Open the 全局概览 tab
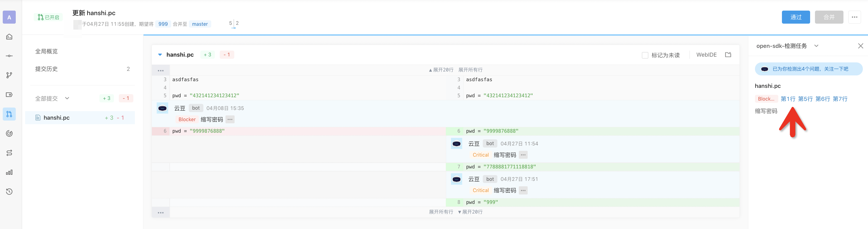Image resolution: width=868 pixels, height=229 pixels. (46, 51)
